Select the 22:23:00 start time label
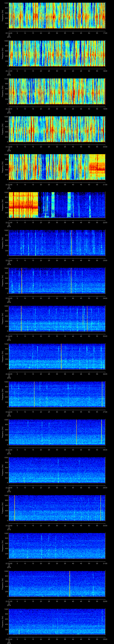This screenshot has width=114, height=644. [9, 298]
